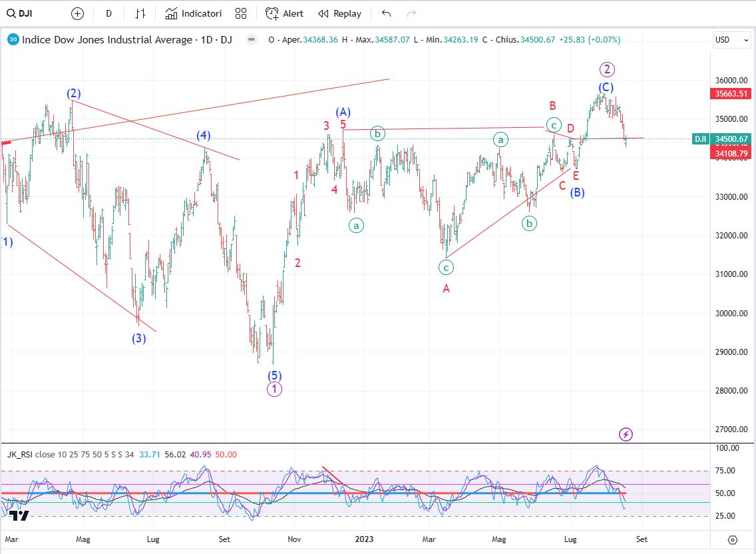The width and height of the screenshot is (756, 554).
Task: Redo the last chart action
Action: click(x=411, y=13)
